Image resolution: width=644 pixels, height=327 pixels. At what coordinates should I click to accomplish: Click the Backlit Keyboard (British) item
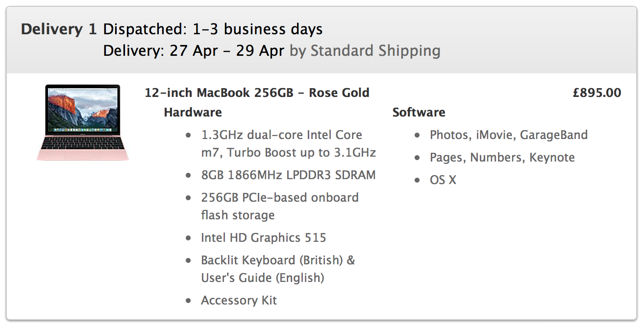(x=277, y=260)
